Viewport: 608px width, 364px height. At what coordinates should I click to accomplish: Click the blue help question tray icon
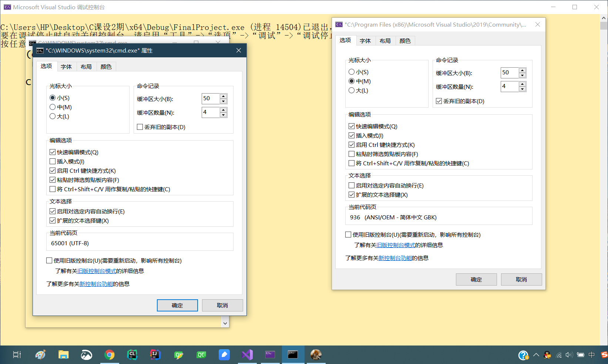[x=523, y=355]
